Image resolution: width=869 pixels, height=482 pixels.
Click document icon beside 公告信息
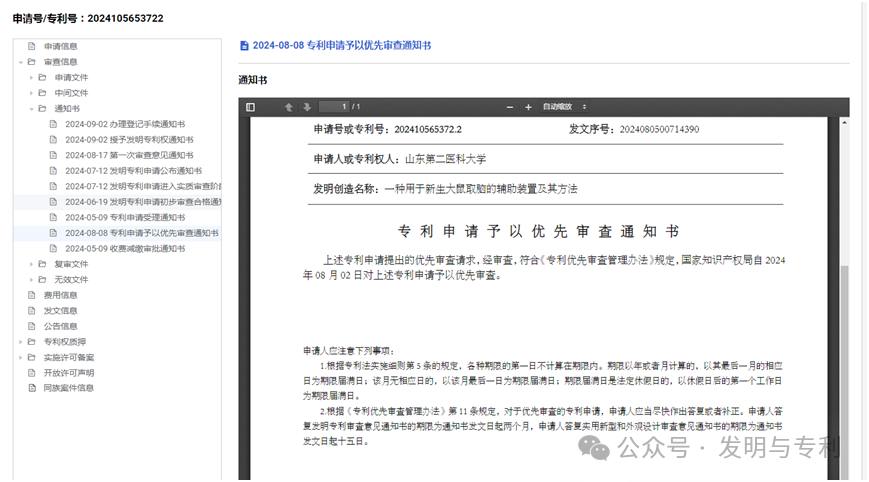[32, 326]
